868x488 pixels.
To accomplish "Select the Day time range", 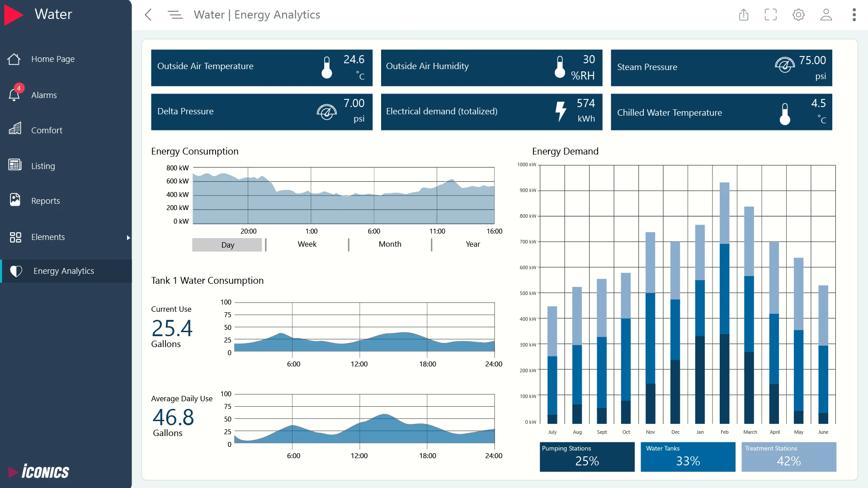I will (x=227, y=245).
